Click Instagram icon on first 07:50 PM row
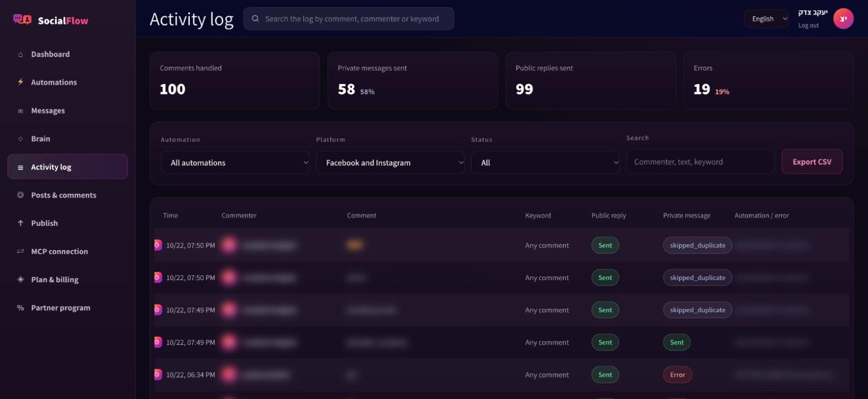This screenshot has height=399, width=868. click(x=158, y=245)
